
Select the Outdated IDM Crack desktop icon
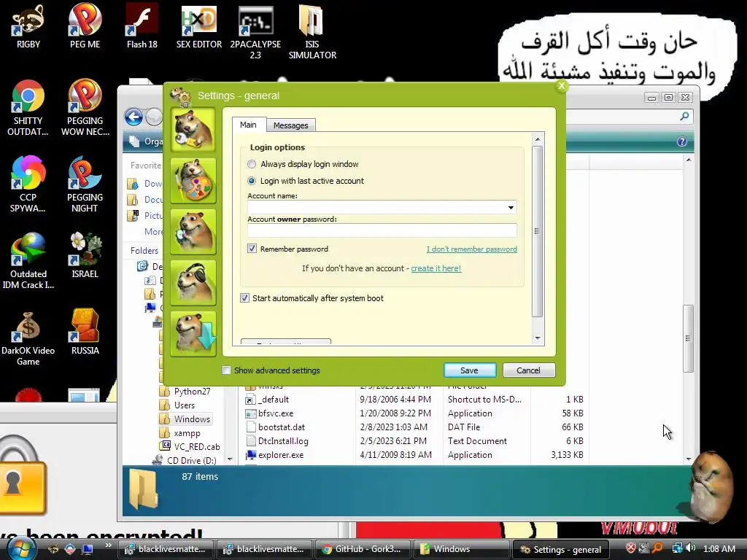click(x=28, y=262)
